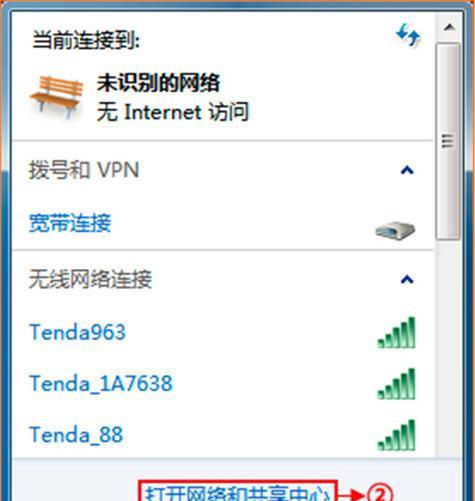Viewport: 475px width, 501px height.
Task: Select the Tenda_88 wireless network
Action: [222, 435]
